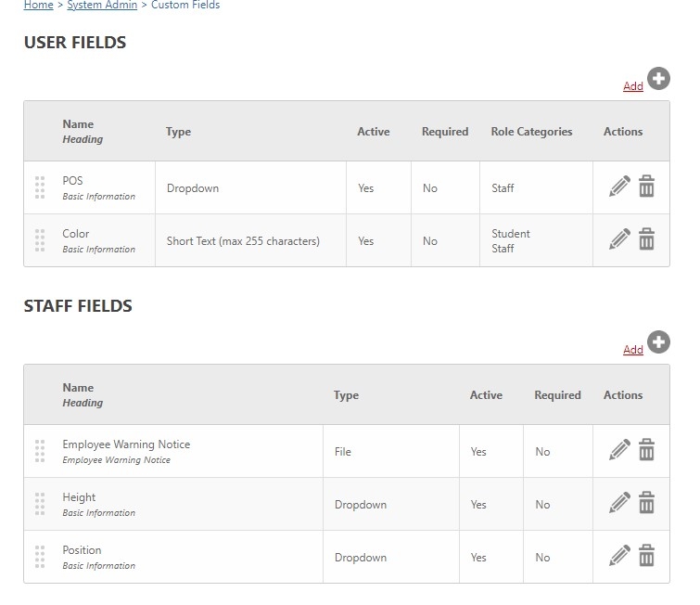
Task: Select the drag handle for Height row
Action: [40, 504]
